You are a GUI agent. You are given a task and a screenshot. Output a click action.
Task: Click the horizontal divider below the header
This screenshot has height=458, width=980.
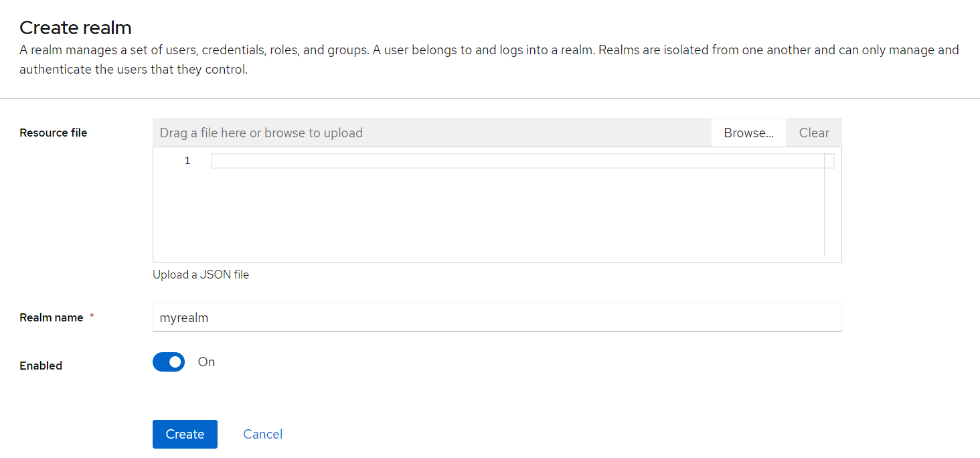click(x=490, y=98)
